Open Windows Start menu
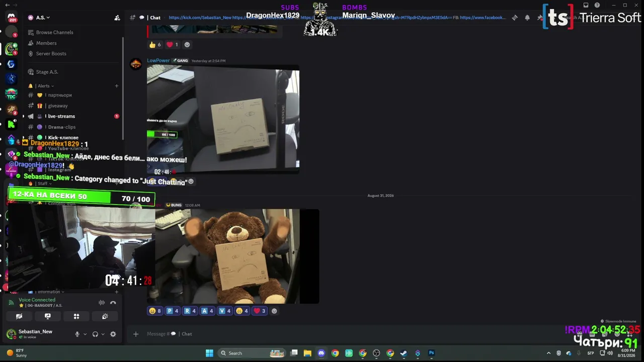Viewport: 644px width, 362px height. pyautogui.click(x=209, y=353)
